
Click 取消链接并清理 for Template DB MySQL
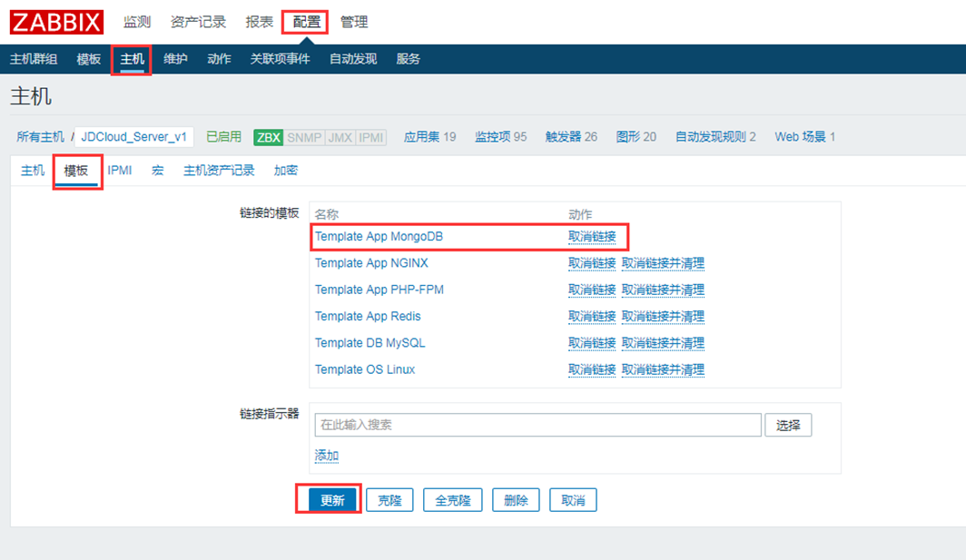(x=663, y=342)
